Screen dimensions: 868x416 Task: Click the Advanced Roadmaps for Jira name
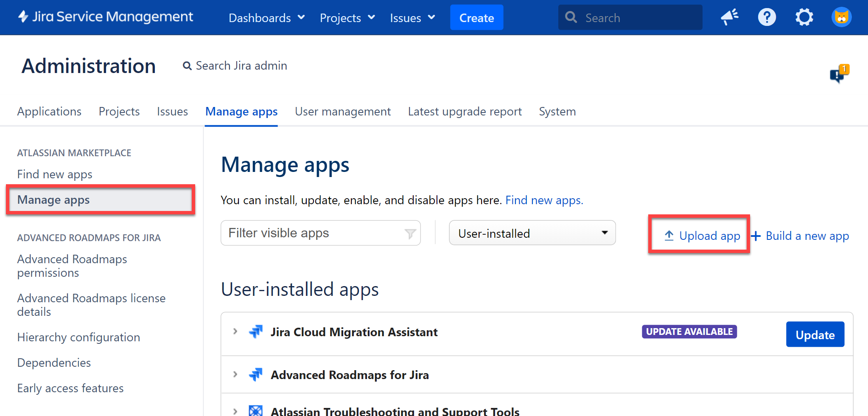[x=350, y=375]
